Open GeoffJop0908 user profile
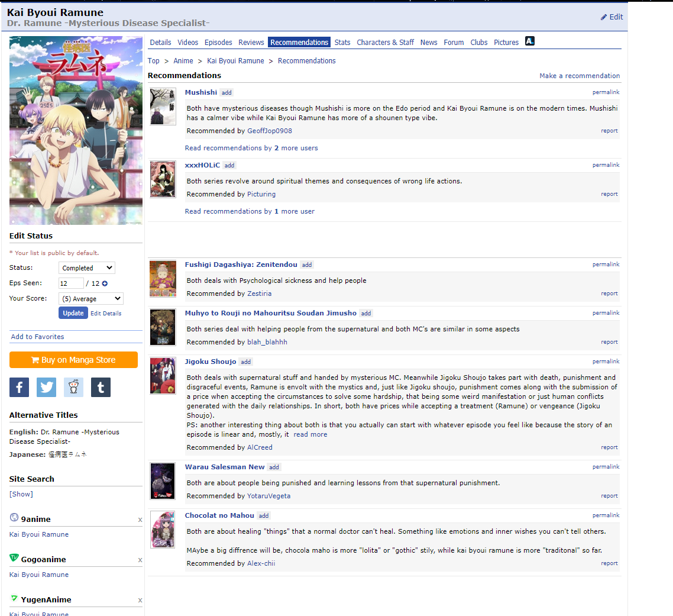 tap(270, 131)
